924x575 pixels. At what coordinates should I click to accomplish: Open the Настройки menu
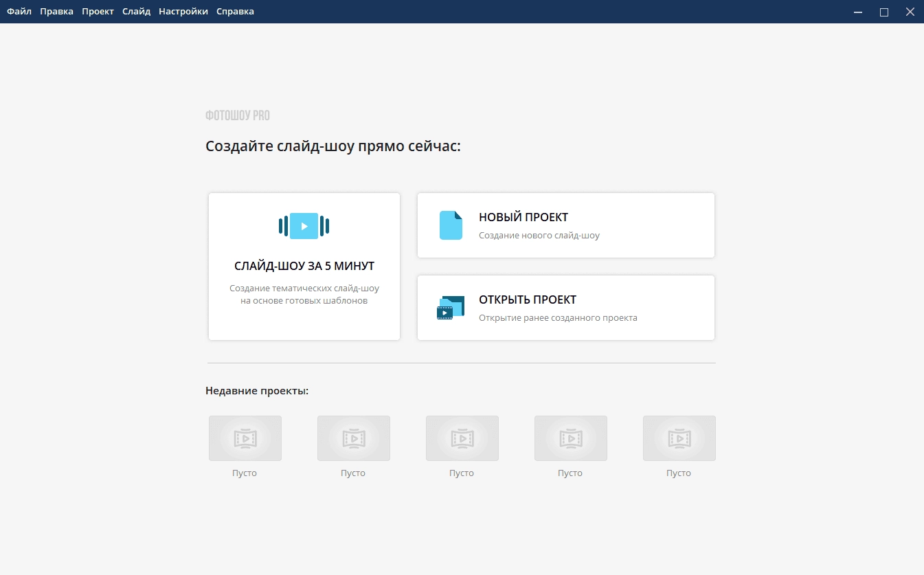(x=183, y=12)
